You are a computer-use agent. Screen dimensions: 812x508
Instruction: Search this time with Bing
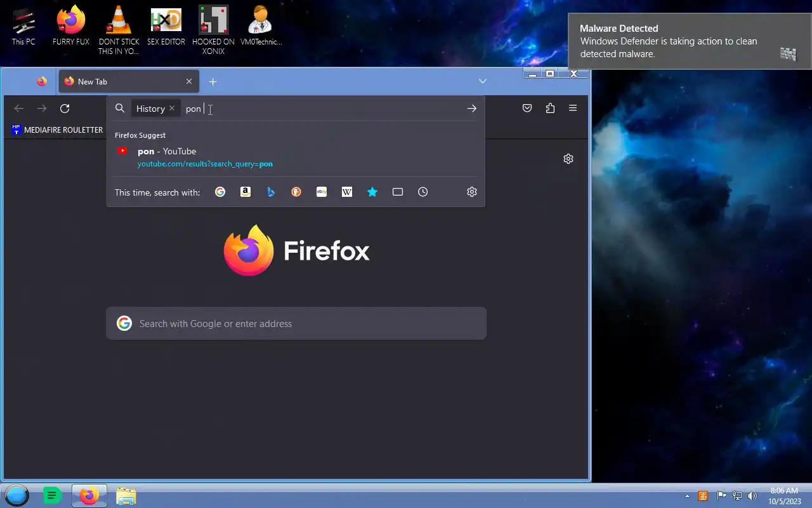click(271, 192)
